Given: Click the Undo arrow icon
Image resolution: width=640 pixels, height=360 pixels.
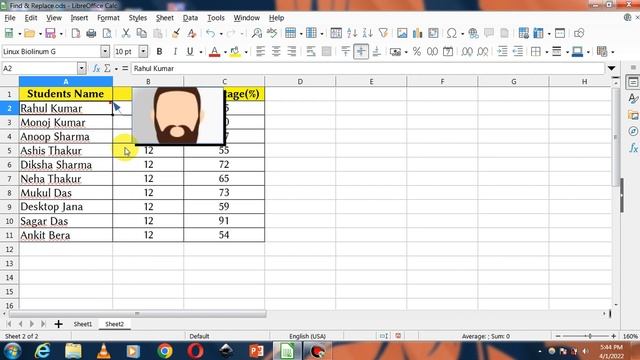Looking at the screenshot, I should 211,33.
